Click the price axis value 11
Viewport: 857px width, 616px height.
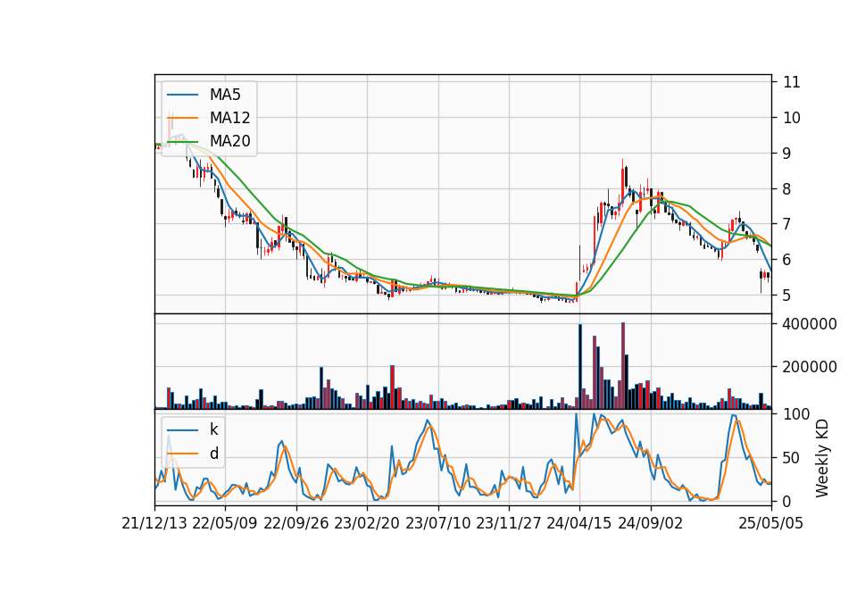point(792,82)
